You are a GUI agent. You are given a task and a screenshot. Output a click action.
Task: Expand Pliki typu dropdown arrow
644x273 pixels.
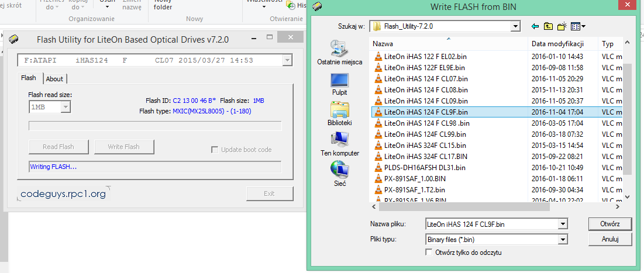tap(563, 239)
